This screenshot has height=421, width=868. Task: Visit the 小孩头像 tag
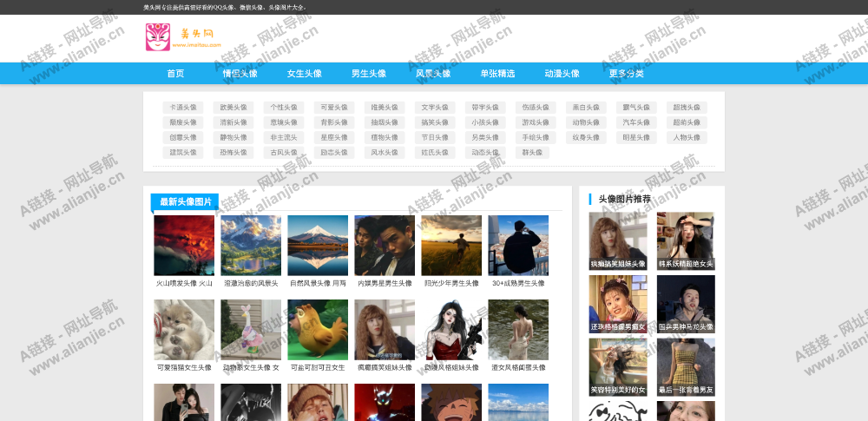point(485,122)
